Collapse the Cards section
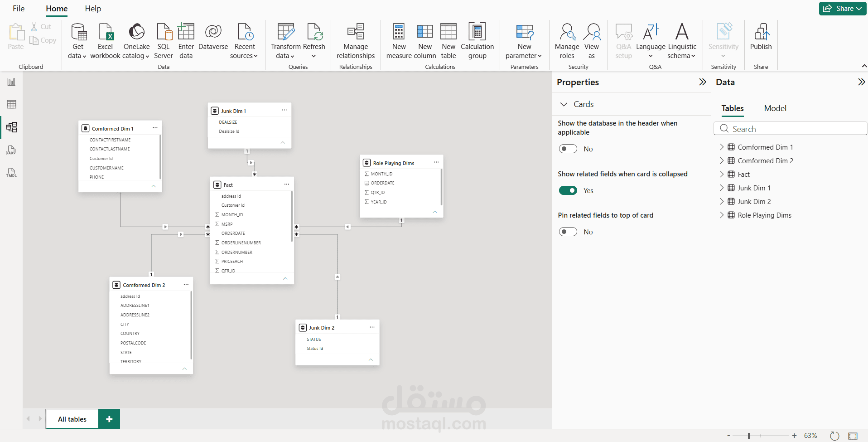 pos(564,104)
